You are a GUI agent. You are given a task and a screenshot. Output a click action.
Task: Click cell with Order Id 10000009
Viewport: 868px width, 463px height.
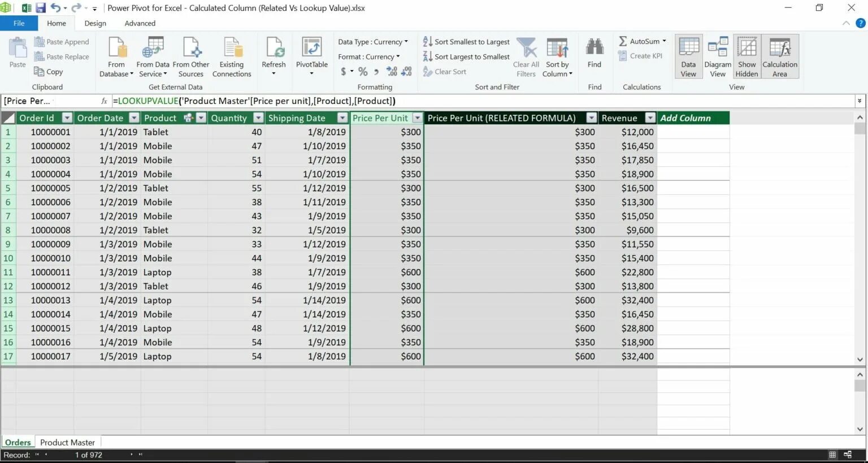point(45,244)
